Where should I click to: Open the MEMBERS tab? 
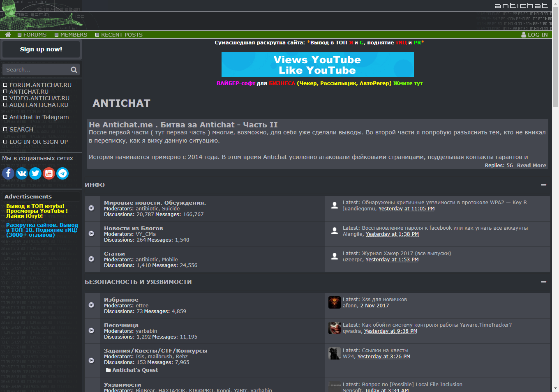pos(71,35)
